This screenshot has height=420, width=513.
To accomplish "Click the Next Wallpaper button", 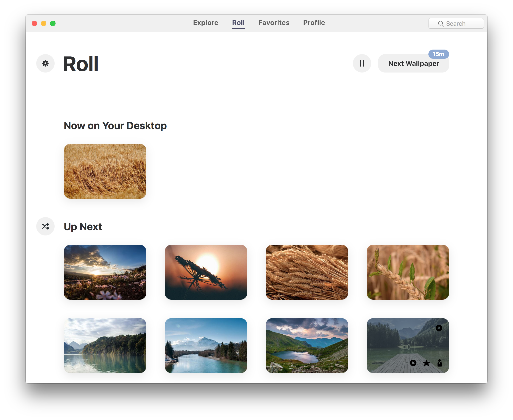I will pyautogui.click(x=413, y=63).
